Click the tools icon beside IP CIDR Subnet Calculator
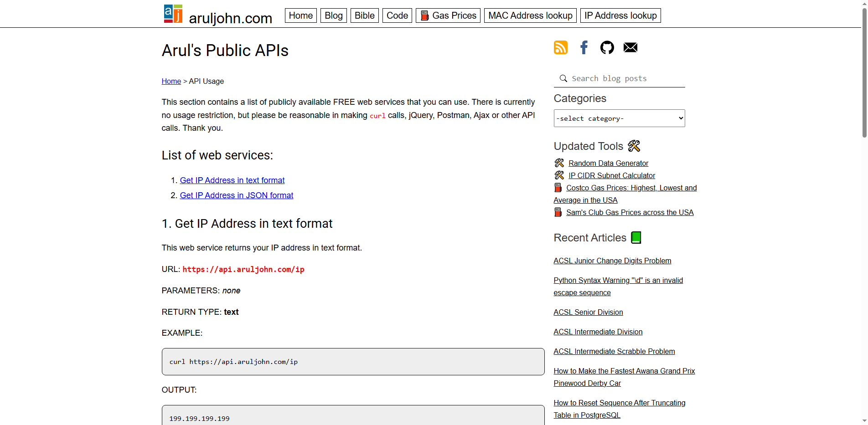The image size is (868, 425). (x=559, y=175)
